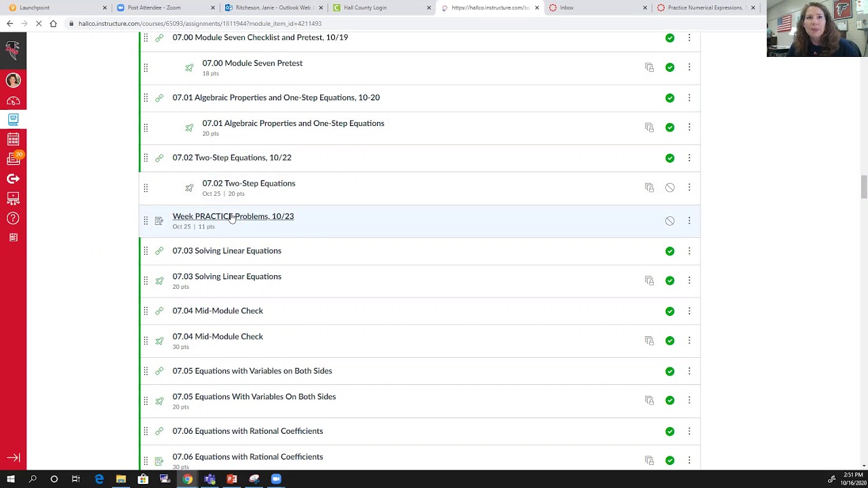Open the Calendar icon in Canvas sidebar
This screenshot has height=488, width=868.
13,140
